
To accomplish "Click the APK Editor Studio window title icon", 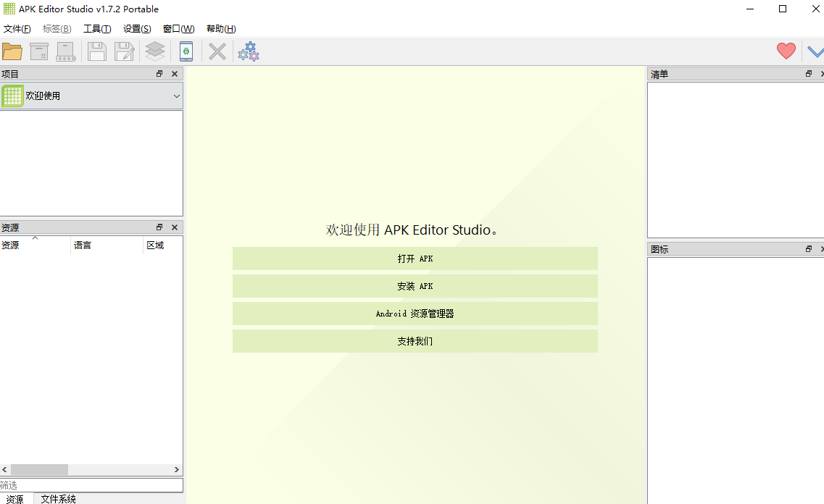I will pos(9,9).
